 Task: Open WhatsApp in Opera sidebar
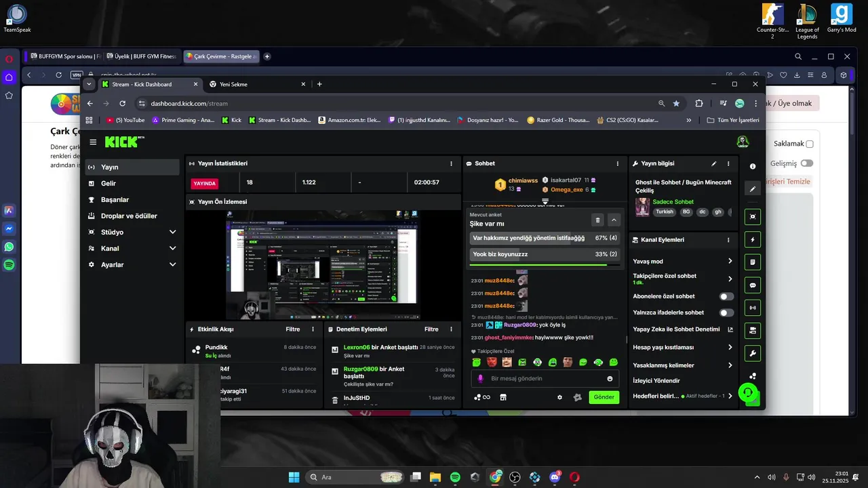(x=9, y=247)
